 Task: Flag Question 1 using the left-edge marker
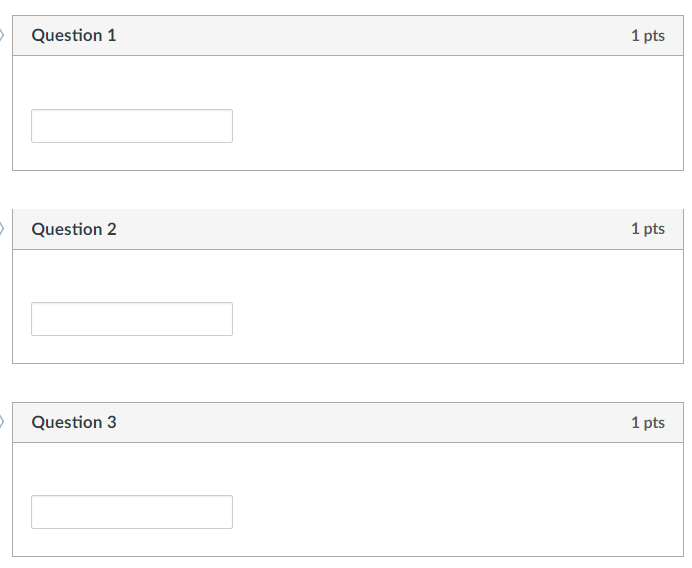click(x=3, y=36)
